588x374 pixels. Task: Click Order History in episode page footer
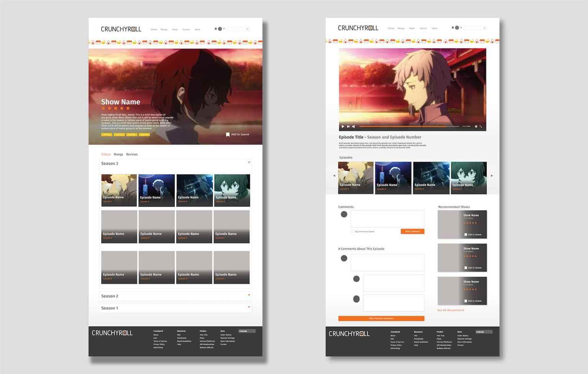(463, 336)
